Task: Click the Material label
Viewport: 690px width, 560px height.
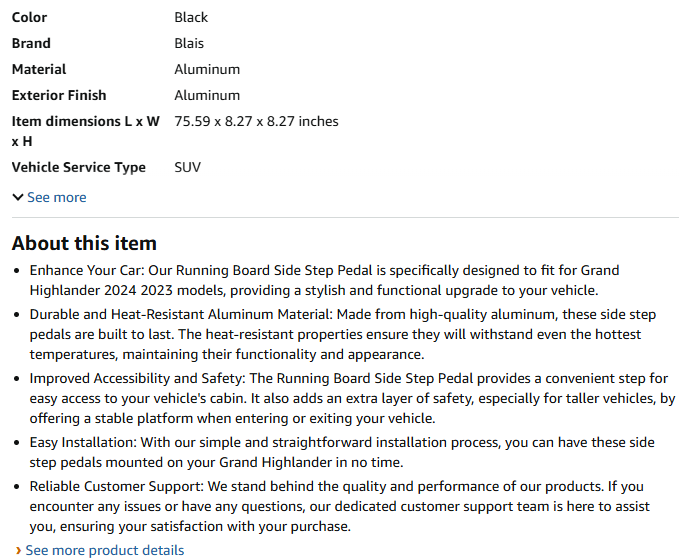Action: tap(39, 69)
